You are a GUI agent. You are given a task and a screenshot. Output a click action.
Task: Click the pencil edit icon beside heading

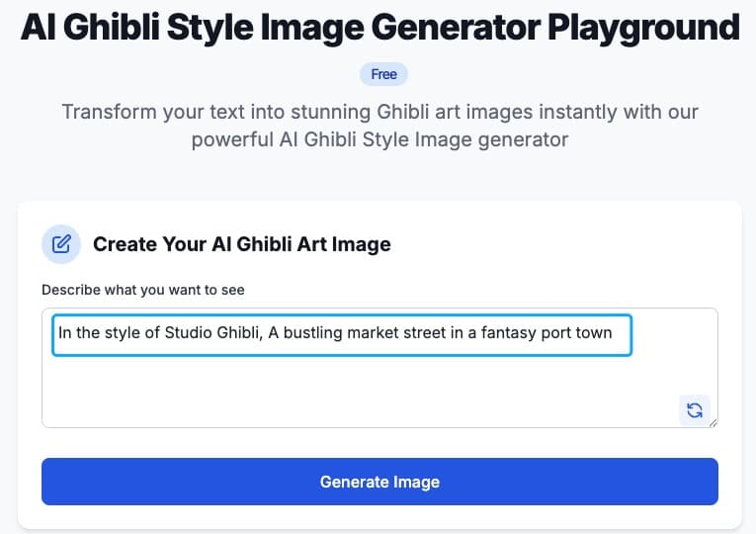61,244
